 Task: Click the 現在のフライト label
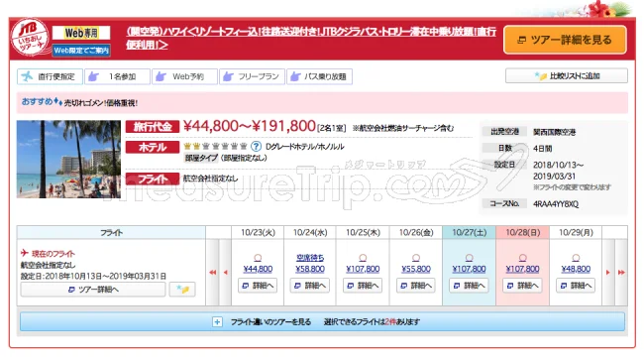[x=53, y=254]
